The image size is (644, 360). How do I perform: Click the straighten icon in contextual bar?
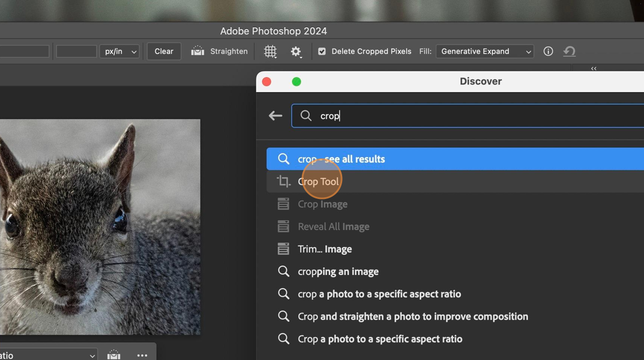[114, 355]
